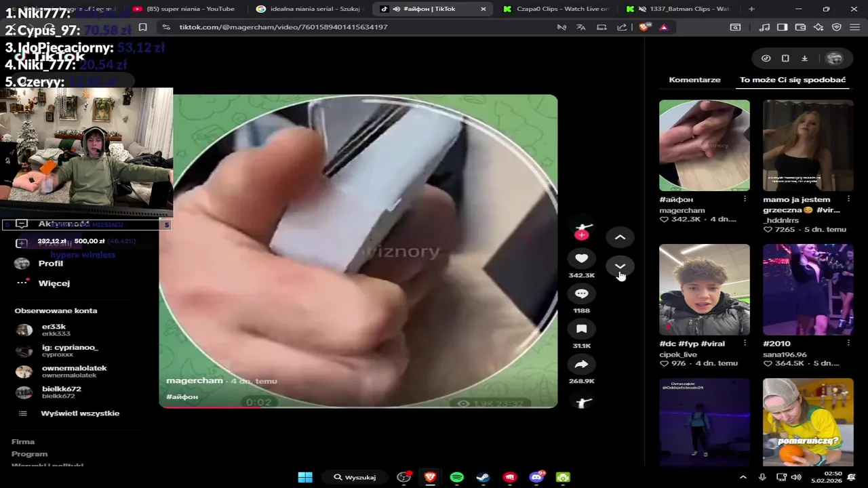
Task: Open the 'mamo ja jestem grzeczna' thumbnail
Action: tap(808, 146)
